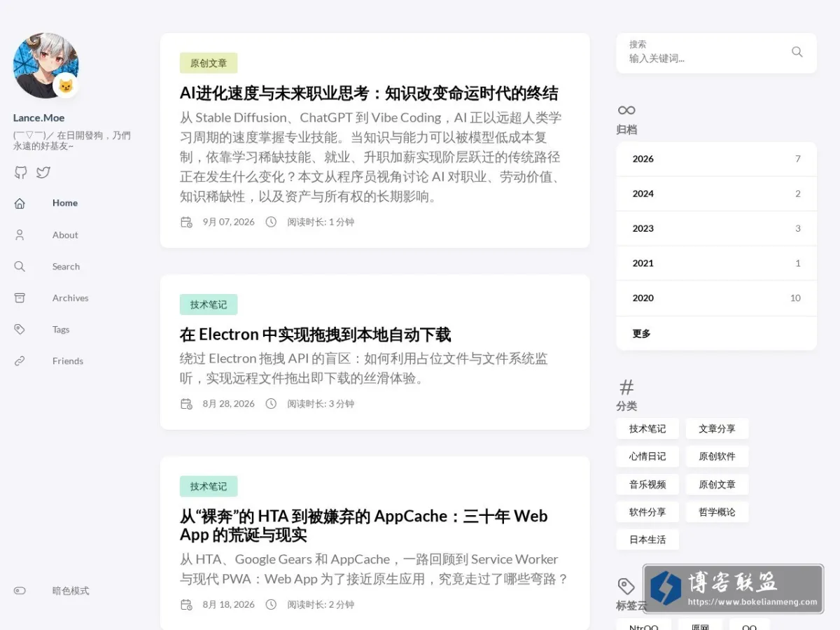Go to the Home menu item
Image resolution: width=840 pixels, height=630 pixels.
pyautogui.click(x=65, y=203)
